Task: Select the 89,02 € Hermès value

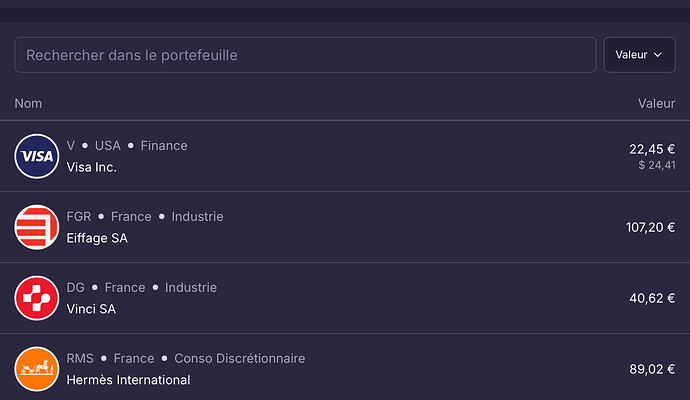Action: point(652,369)
